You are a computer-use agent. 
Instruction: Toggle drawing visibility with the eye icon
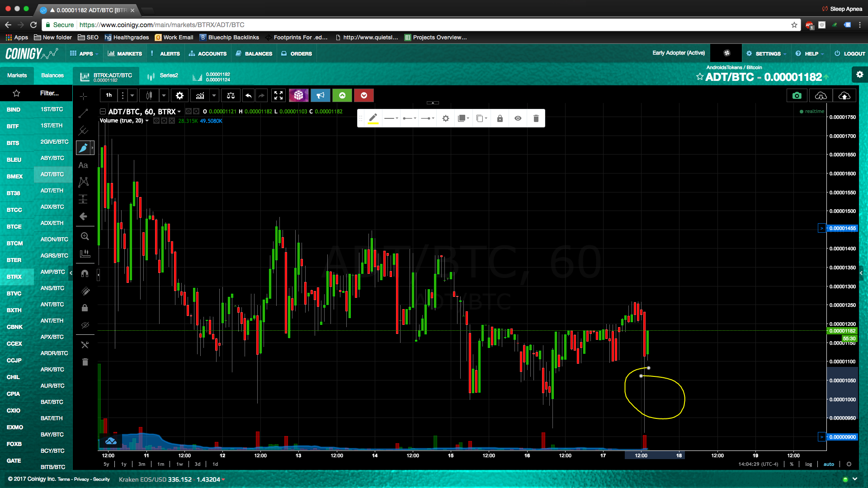pos(518,118)
